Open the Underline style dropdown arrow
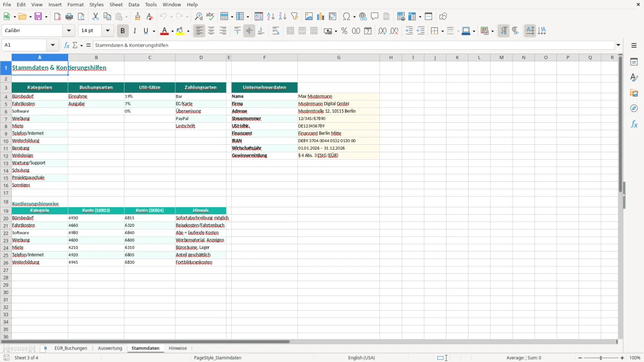 [x=153, y=31]
